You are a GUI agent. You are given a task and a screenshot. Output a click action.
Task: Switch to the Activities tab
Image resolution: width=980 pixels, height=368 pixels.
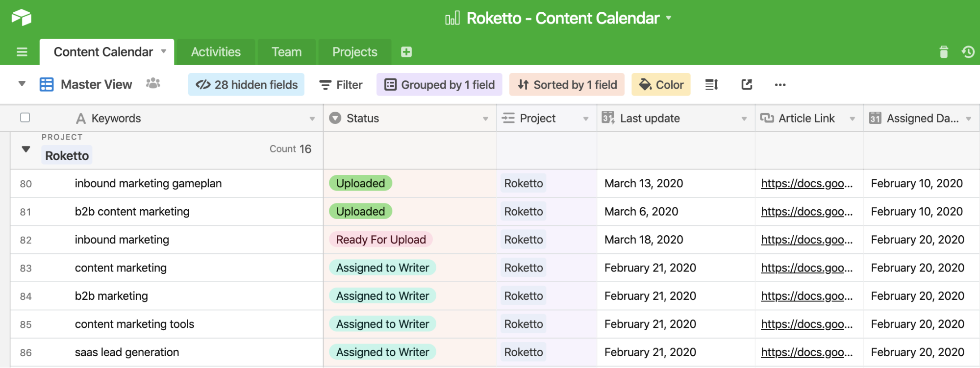click(216, 52)
